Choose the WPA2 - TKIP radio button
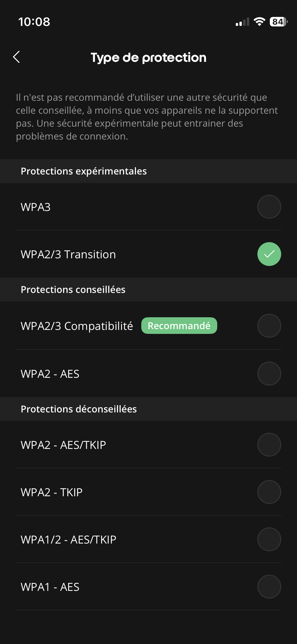The image size is (297, 644). click(269, 492)
